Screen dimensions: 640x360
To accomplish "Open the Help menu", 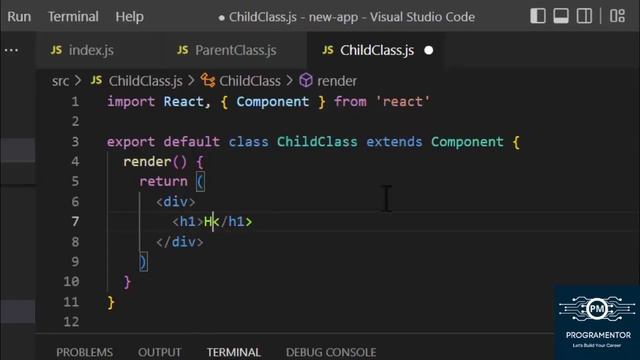I will [129, 17].
